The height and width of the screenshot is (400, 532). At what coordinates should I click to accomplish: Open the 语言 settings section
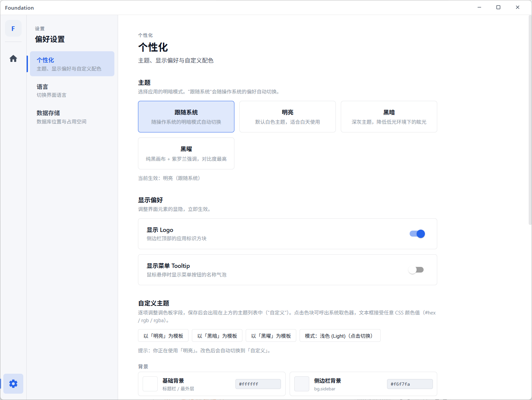(x=72, y=91)
